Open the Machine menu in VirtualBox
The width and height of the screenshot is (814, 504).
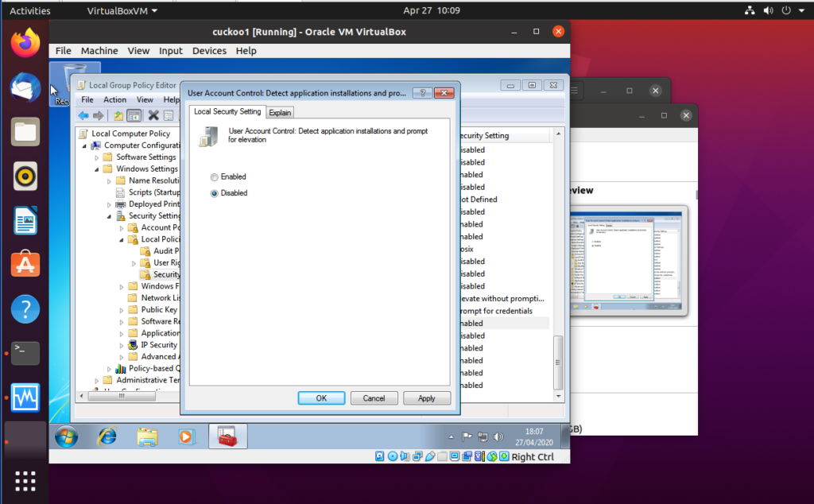[99, 50]
